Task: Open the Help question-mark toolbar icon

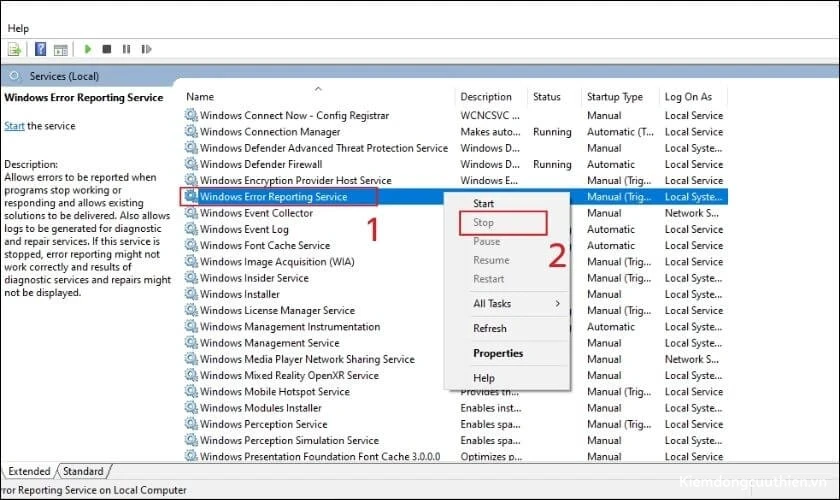Action: (40, 49)
